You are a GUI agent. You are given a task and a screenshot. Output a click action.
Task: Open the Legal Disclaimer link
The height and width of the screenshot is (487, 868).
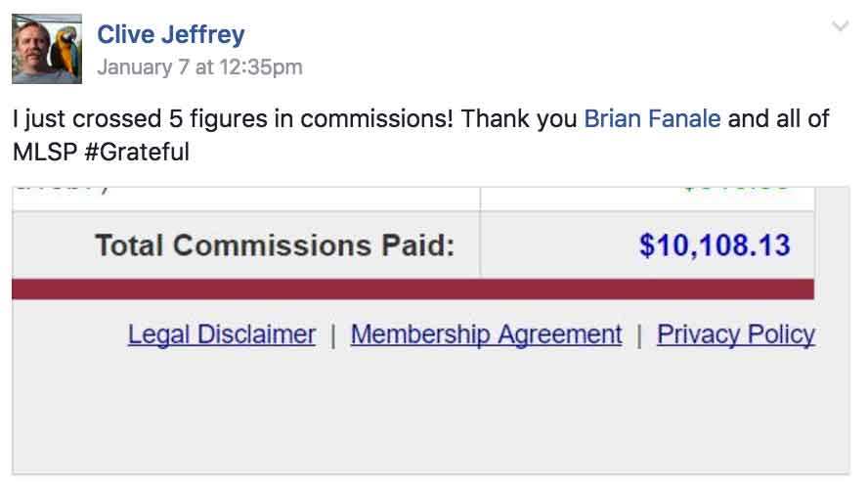[222, 334]
